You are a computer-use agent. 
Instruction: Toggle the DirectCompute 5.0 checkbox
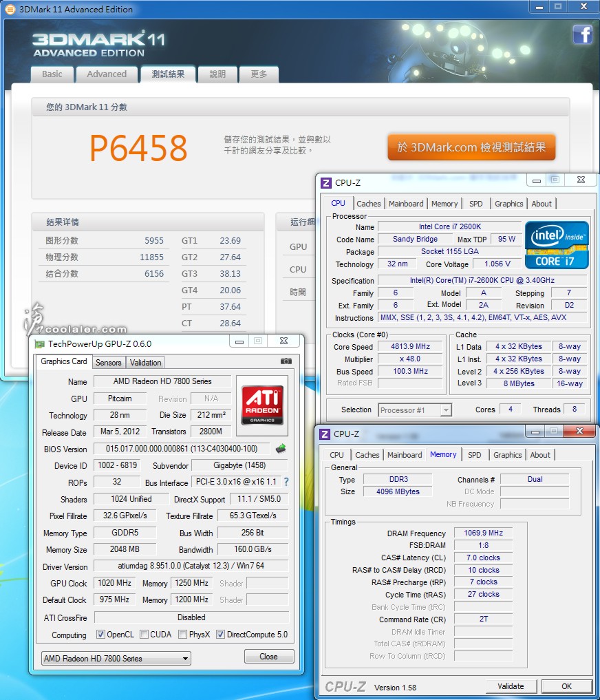coord(220,635)
